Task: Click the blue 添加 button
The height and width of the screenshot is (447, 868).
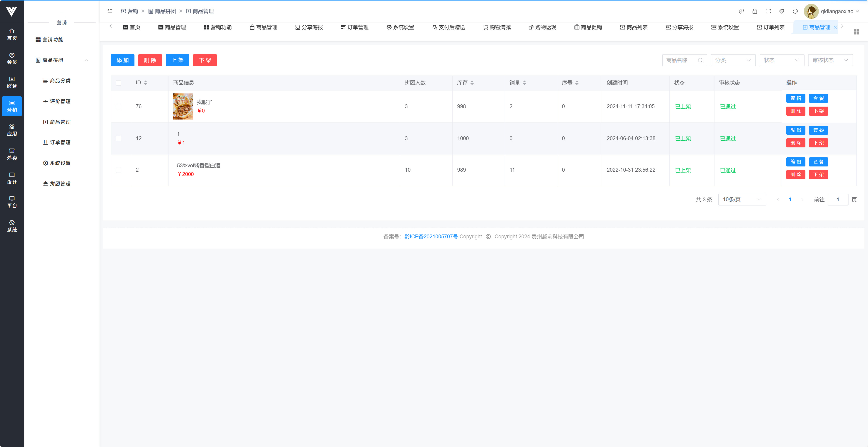Action: point(122,60)
